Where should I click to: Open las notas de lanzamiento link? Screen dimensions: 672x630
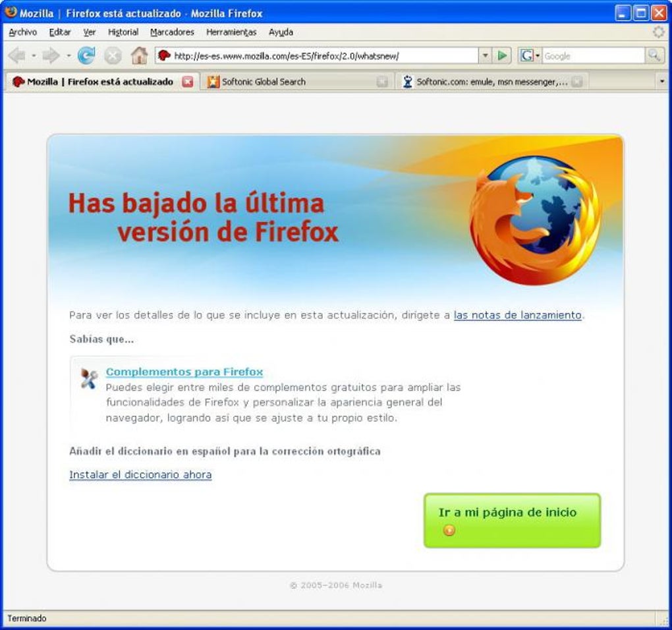517,315
